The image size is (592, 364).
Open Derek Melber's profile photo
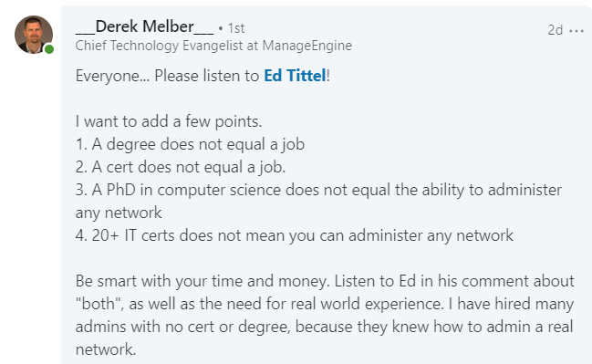[x=34, y=35]
